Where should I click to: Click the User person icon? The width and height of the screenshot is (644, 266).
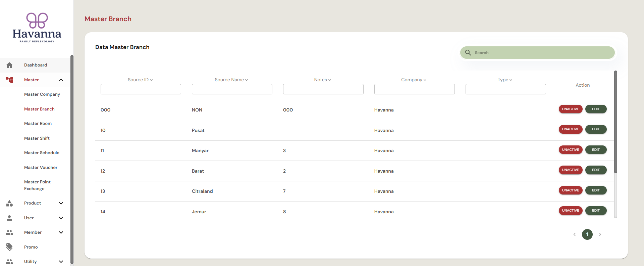coord(9,218)
